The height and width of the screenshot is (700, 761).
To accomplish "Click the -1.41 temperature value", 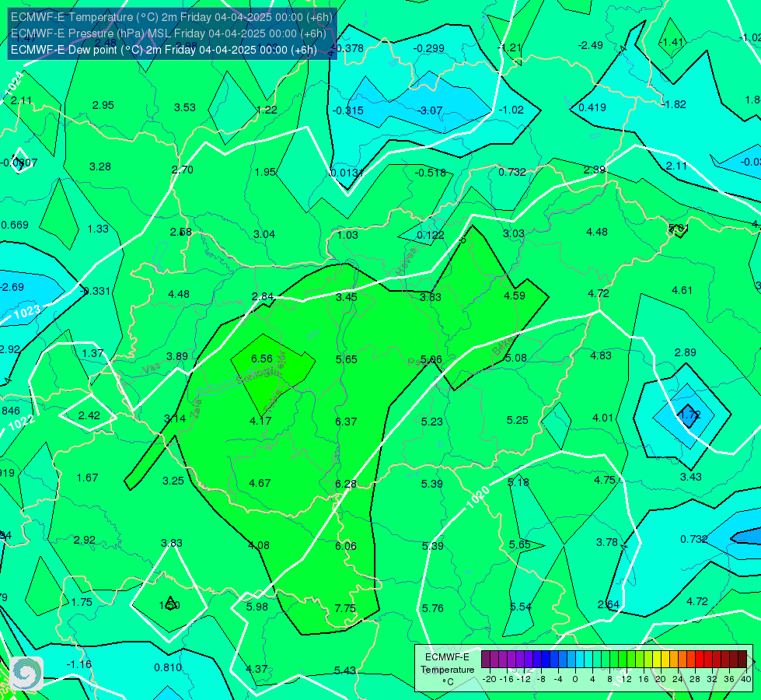I will point(672,42).
